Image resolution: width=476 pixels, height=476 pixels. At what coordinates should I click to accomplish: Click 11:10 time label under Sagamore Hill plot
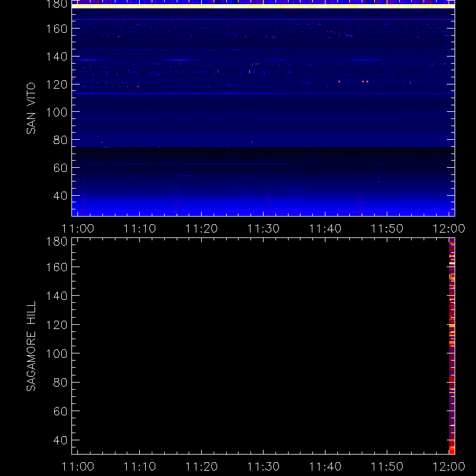point(140,466)
